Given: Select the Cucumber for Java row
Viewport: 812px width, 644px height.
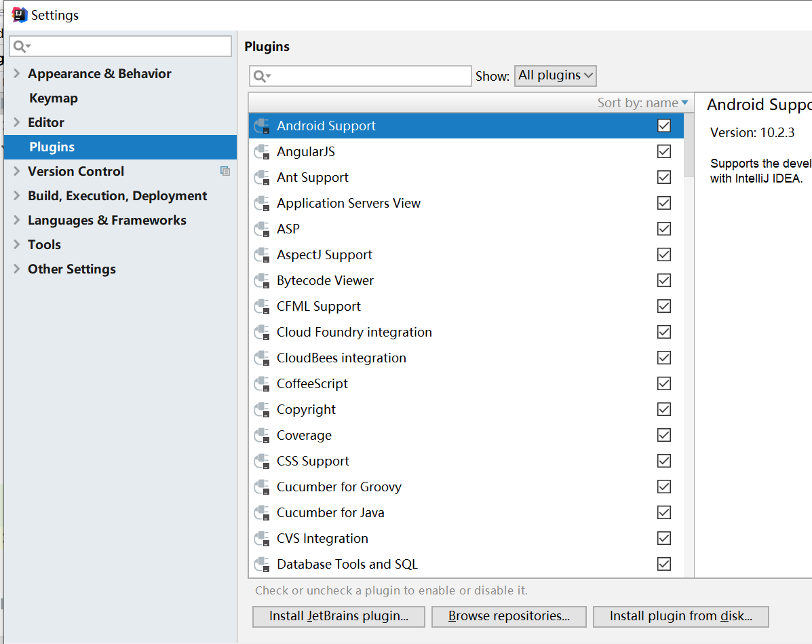Looking at the screenshot, I should coord(466,512).
